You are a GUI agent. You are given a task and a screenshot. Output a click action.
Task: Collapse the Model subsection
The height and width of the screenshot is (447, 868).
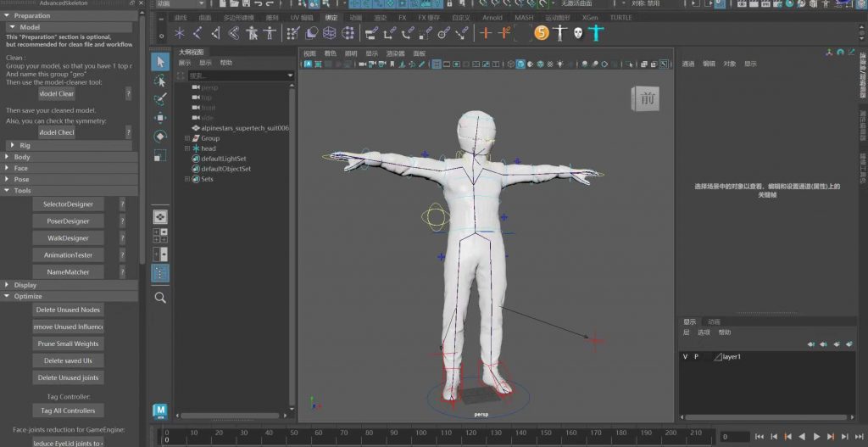click(x=12, y=27)
